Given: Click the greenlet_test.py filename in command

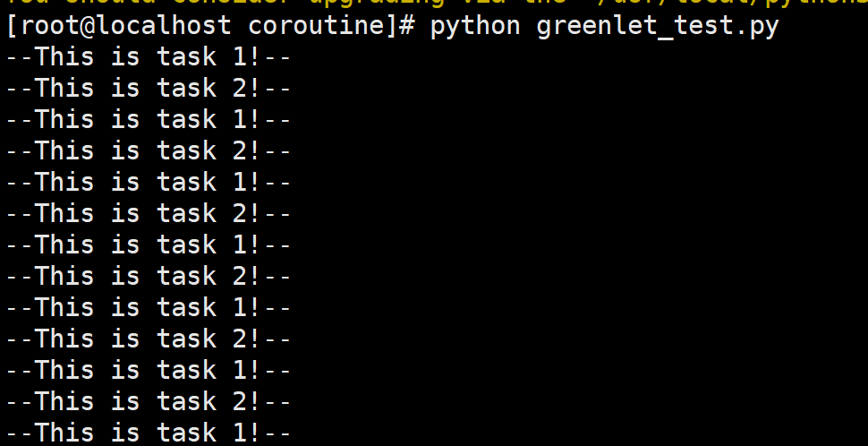Looking at the screenshot, I should (x=658, y=27).
